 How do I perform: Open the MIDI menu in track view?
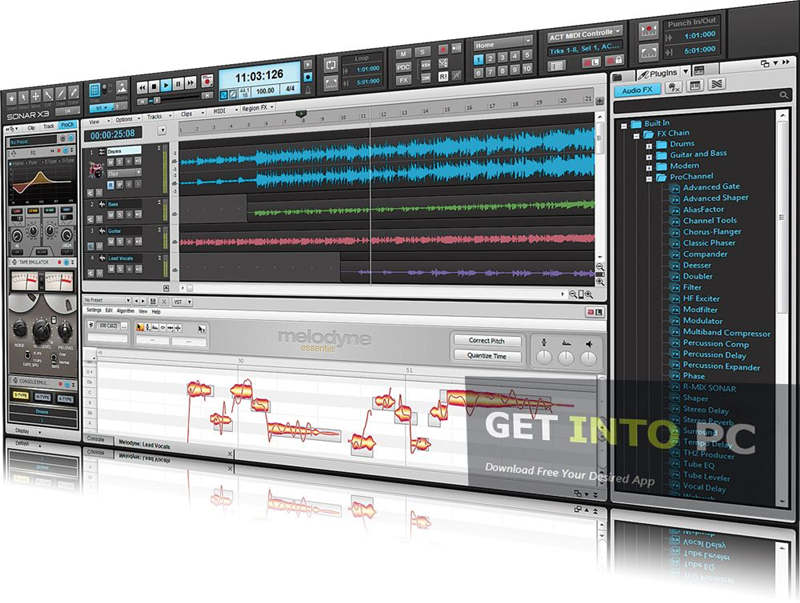[223, 111]
